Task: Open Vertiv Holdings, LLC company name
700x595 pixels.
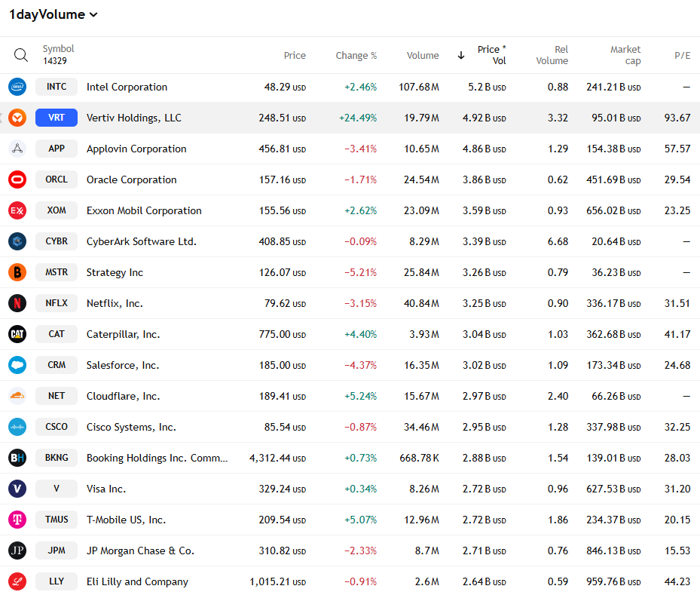Action: (134, 118)
